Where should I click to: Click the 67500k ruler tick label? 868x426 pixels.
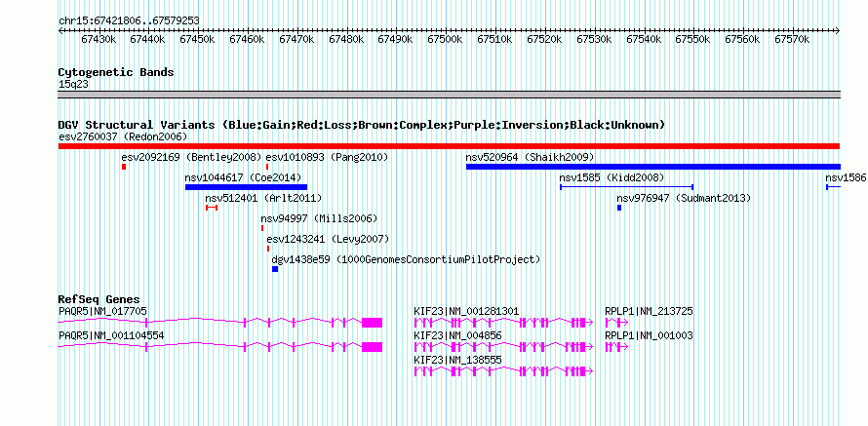pos(446,39)
